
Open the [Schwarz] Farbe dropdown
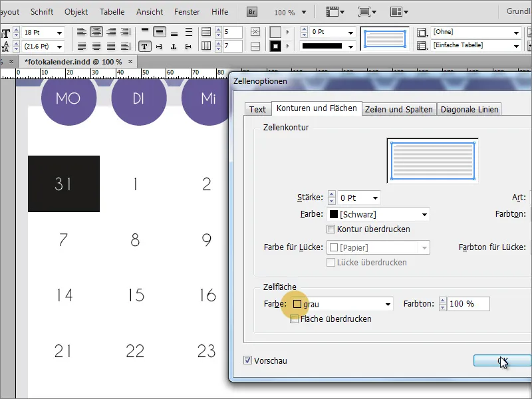424,214
